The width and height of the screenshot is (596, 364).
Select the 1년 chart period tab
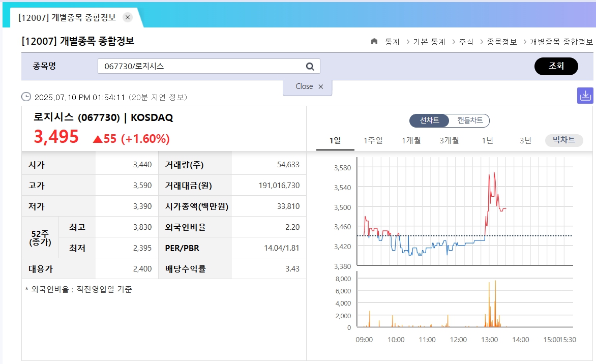pos(487,141)
